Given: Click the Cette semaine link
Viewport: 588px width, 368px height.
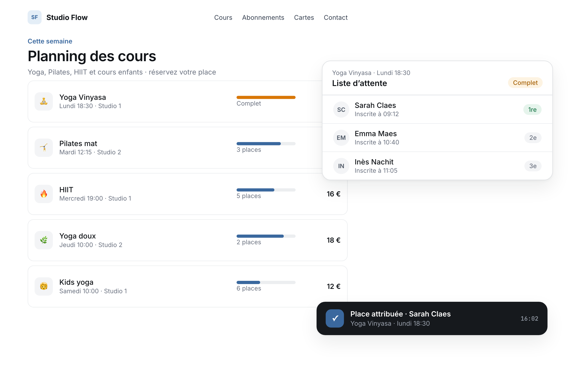Looking at the screenshot, I should (x=50, y=41).
